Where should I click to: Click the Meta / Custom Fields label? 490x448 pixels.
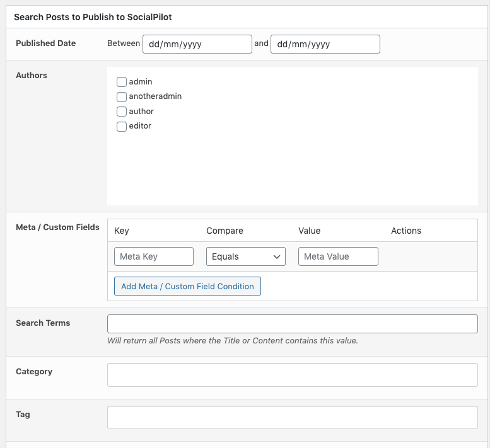coord(57,227)
